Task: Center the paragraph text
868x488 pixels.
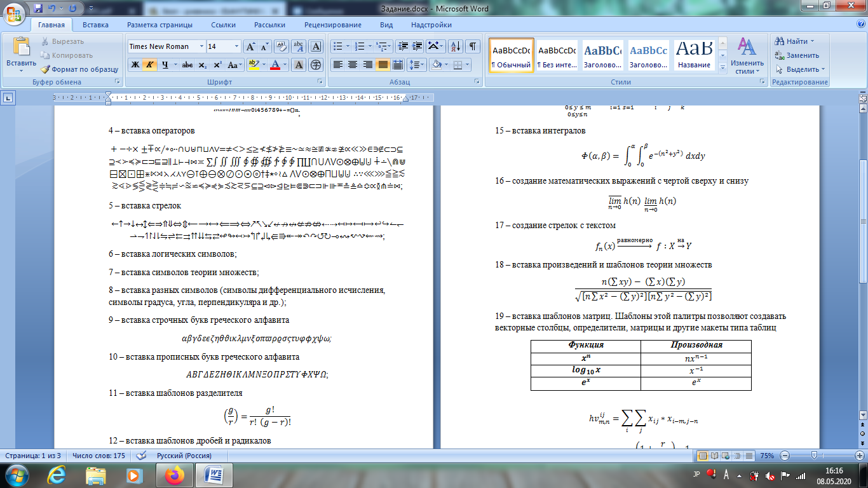Action: (x=353, y=65)
